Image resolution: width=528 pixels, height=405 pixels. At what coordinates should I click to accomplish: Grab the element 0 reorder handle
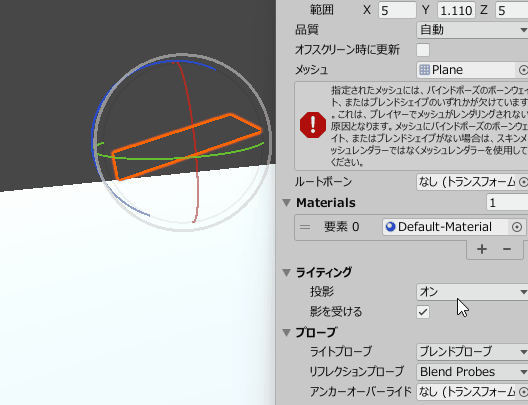click(305, 227)
